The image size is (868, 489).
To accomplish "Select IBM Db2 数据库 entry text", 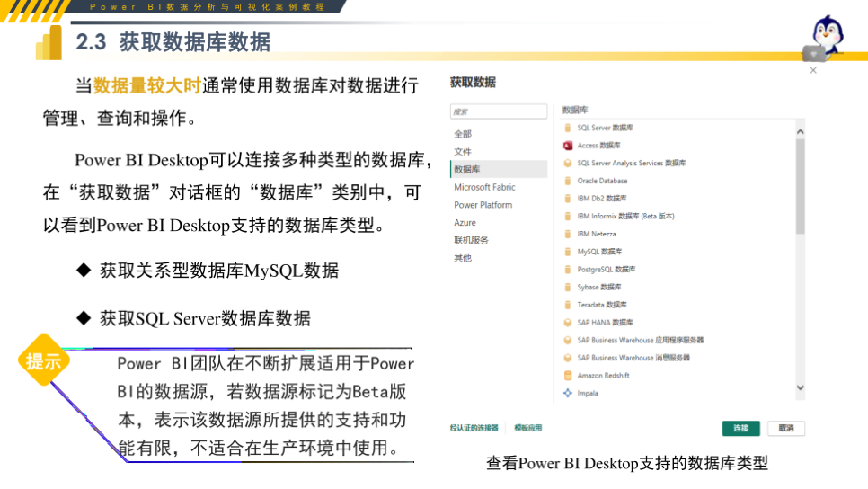I will (602, 199).
